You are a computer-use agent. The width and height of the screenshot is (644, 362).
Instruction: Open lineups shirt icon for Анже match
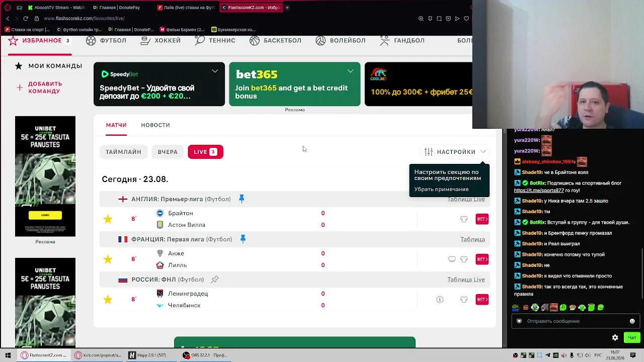pos(464,259)
